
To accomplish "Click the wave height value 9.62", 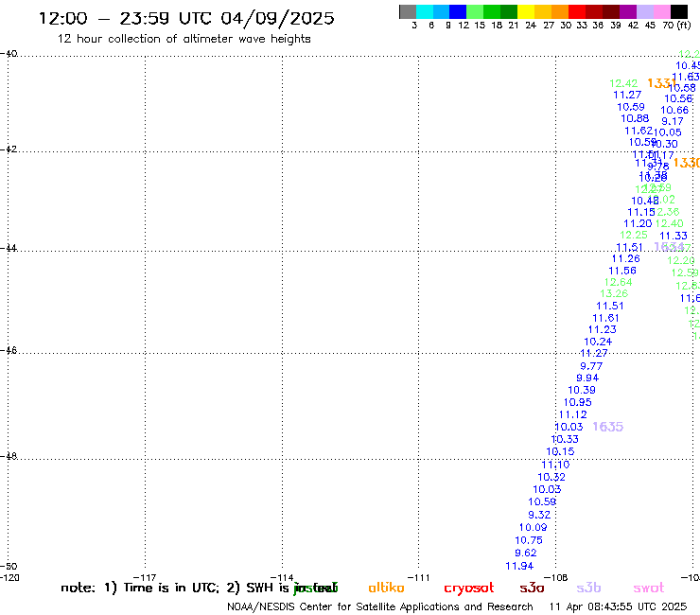I will pos(525,553).
